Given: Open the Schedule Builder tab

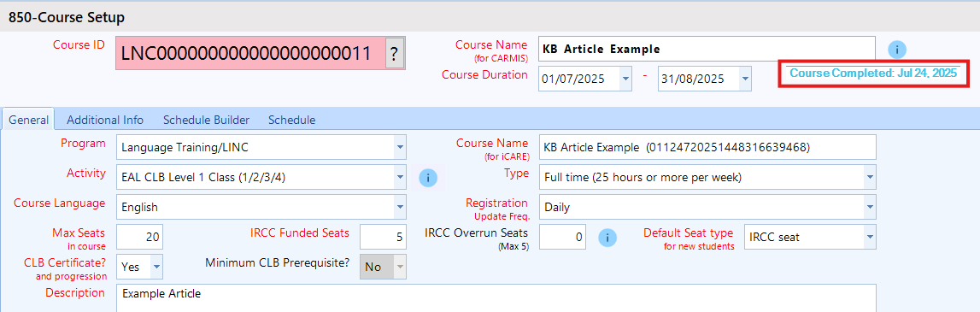Looking at the screenshot, I should 206,120.
